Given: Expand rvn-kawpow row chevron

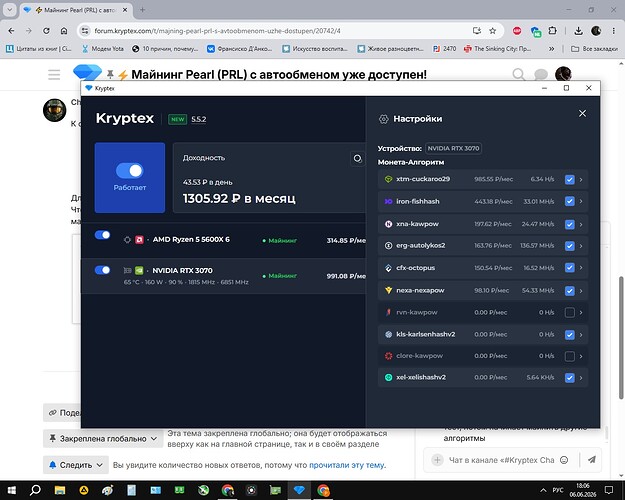Looking at the screenshot, I should [x=581, y=312].
